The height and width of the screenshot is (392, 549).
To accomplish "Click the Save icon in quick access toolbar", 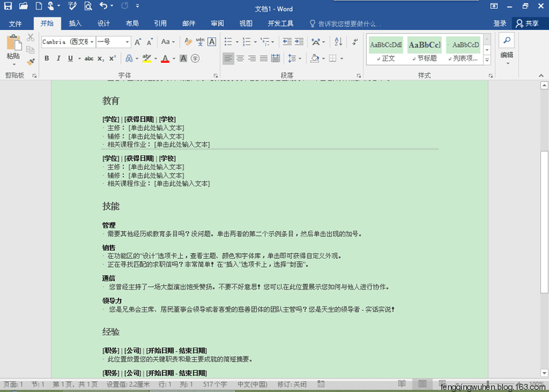I will (8, 6).
